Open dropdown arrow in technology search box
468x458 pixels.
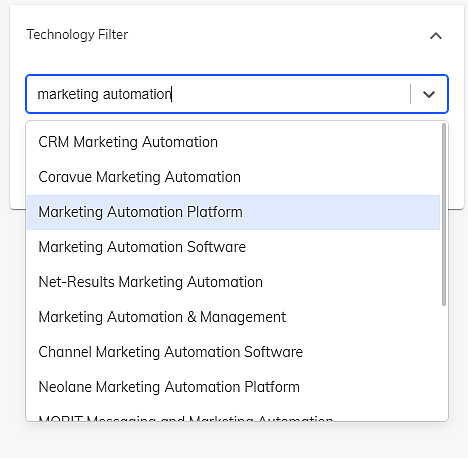[429, 94]
